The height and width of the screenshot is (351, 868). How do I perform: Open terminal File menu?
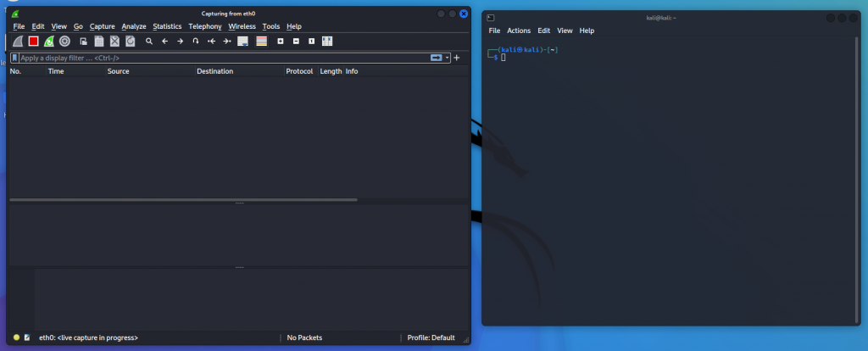(494, 31)
